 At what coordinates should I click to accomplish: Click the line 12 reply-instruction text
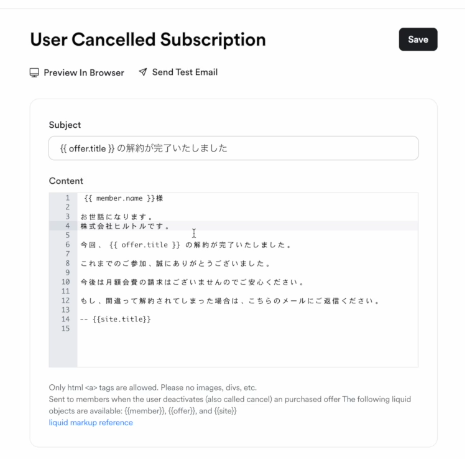[230, 301]
